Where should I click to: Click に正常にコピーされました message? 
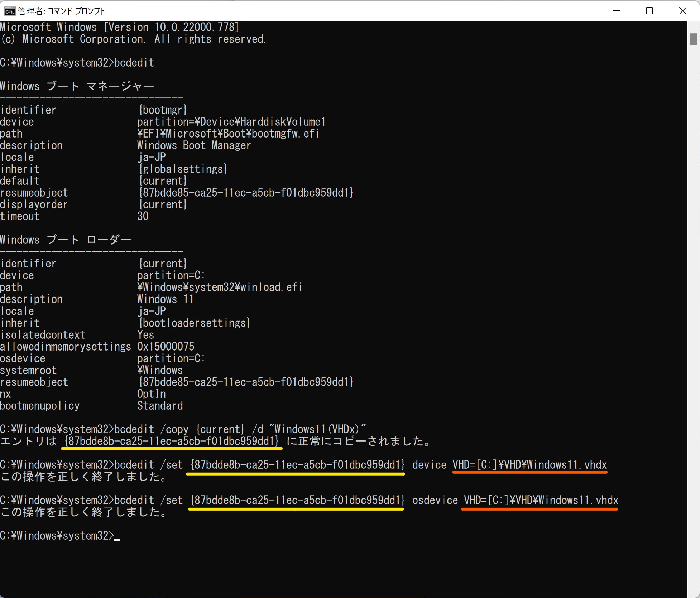pyautogui.click(x=359, y=441)
